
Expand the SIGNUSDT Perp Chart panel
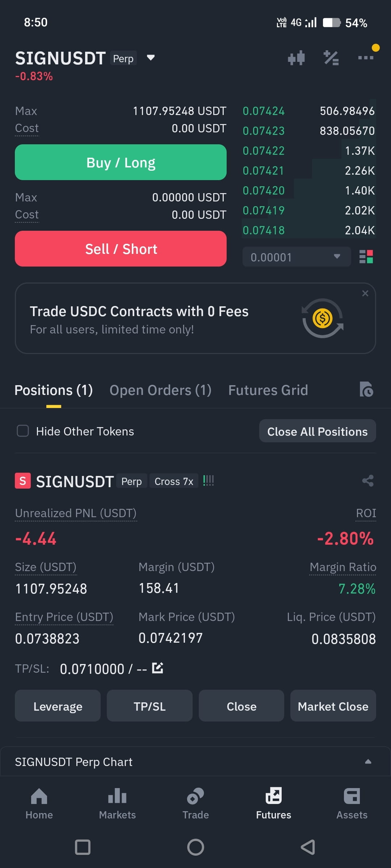coord(195,761)
